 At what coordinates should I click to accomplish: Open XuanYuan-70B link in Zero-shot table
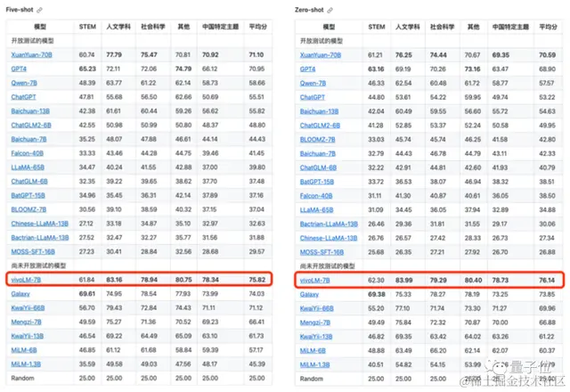coord(321,55)
